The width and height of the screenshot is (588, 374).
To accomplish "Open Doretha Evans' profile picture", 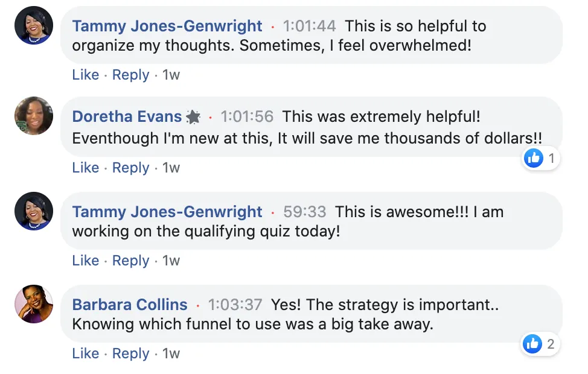I will (34, 116).
